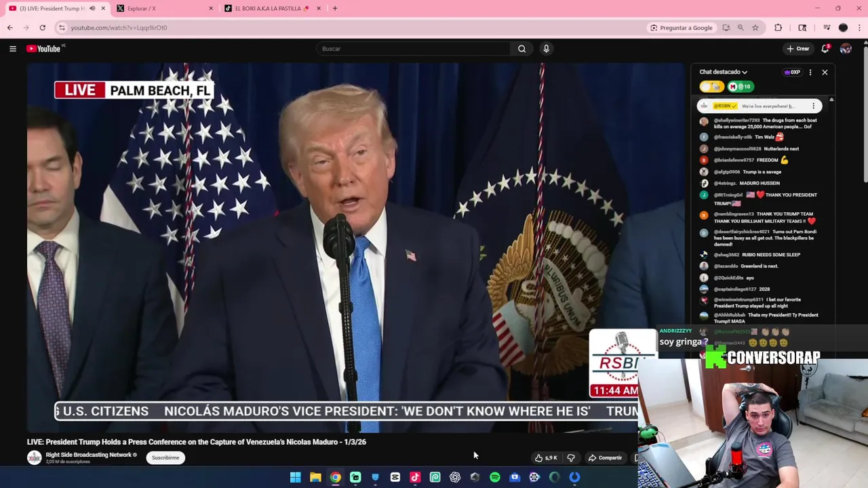868x488 pixels.
Task: Dislike the video with thumbs down
Action: [x=571, y=458]
